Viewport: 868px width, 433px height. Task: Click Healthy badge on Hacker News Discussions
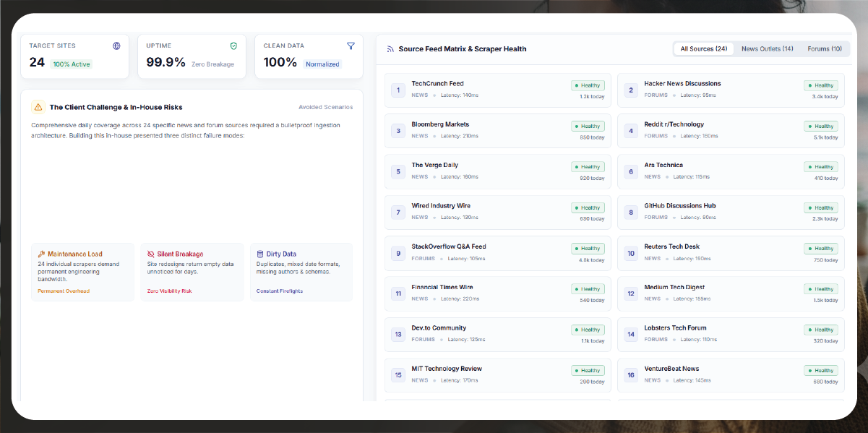point(821,85)
